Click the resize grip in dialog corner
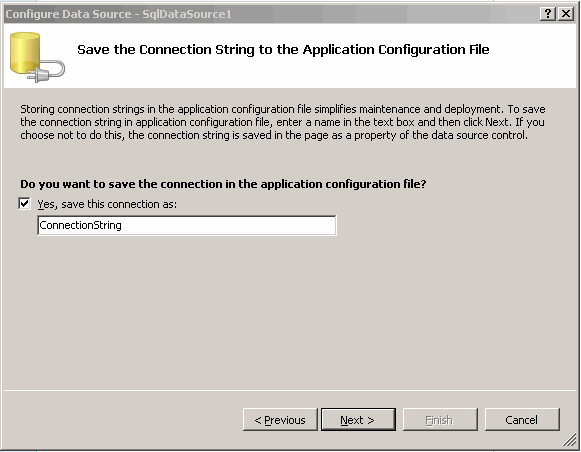 pos(570,441)
